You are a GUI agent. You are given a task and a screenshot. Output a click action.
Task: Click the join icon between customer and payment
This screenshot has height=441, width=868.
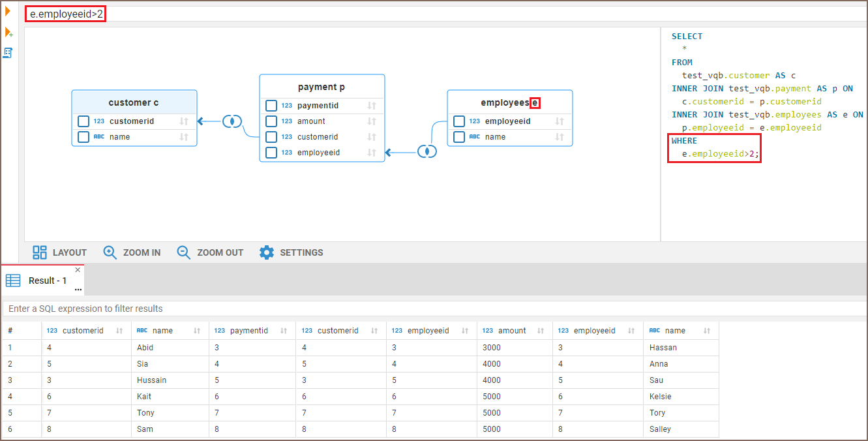pos(232,121)
